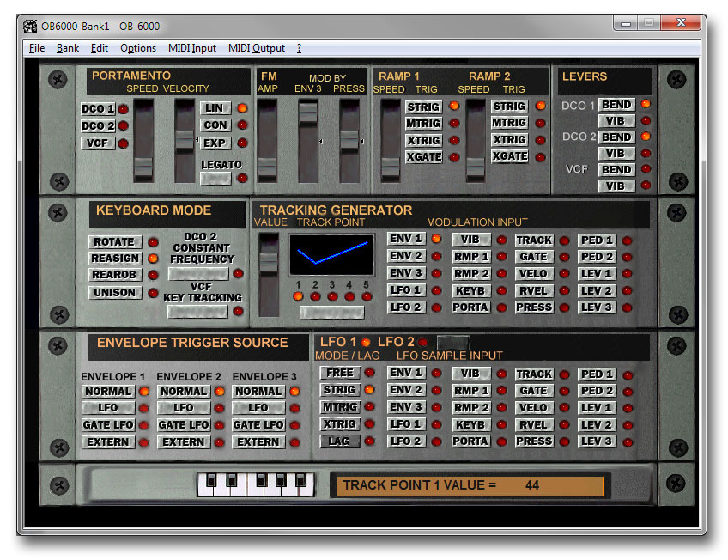Viewport: 728px width, 560px height.
Task: Select track point 3 LED
Action: click(332, 296)
